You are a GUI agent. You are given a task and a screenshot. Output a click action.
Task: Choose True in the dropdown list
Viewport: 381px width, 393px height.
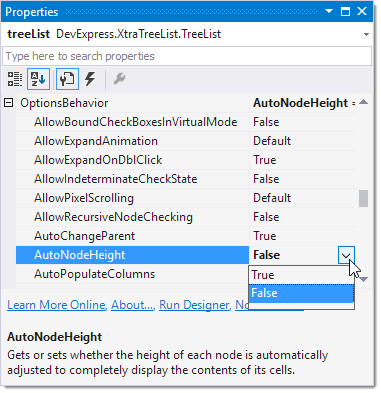coord(301,275)
